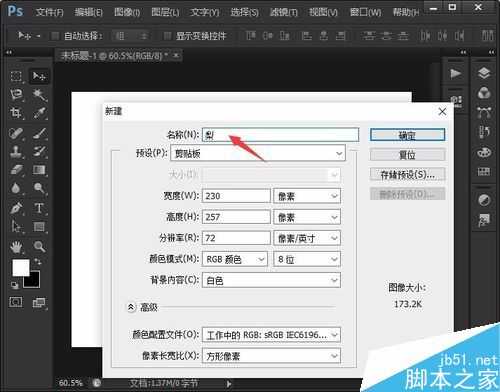Click the 名称 name input field
Viewport: 500px width, 392px height.
[x=280, y=135]
